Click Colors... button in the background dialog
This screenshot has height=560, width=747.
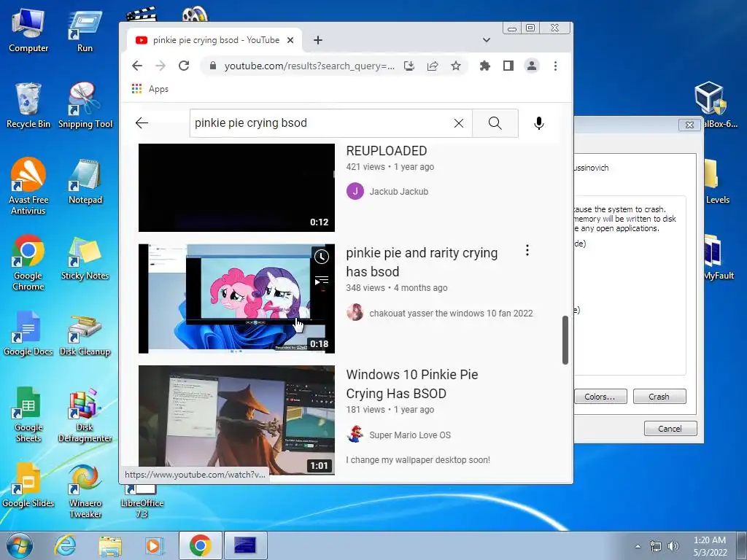tap(600, 397)
